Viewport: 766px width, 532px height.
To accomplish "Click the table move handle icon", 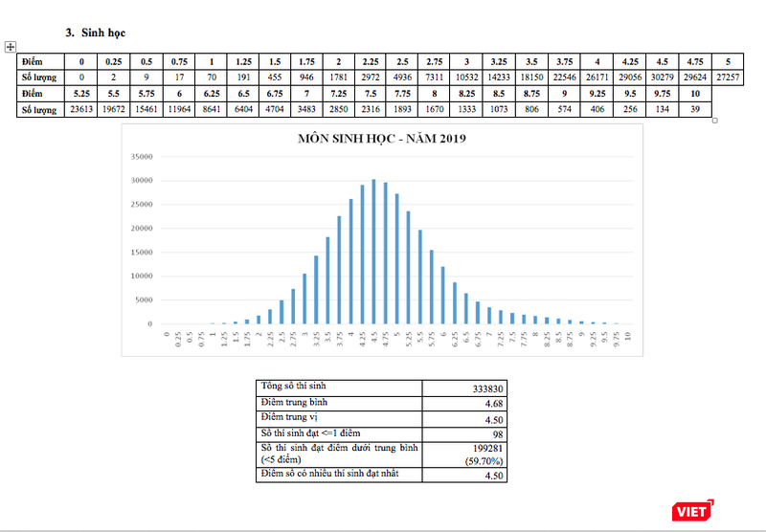I will (x=11, y=46).
